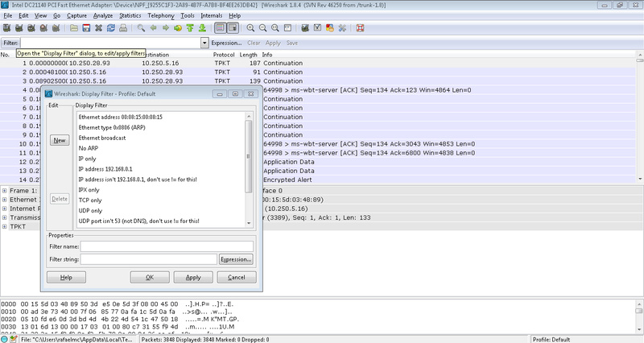Open a capture file via folder icon
Viewport: 644px width, 343px height.
click(x=74, y=28)
